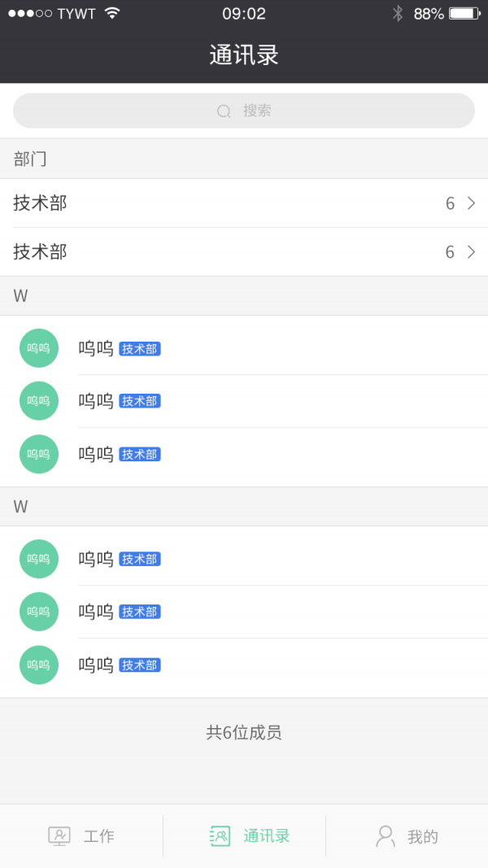
Task: Tap the 技术部 tag on the upper section's second contact
Action: [x=140, y=401]
